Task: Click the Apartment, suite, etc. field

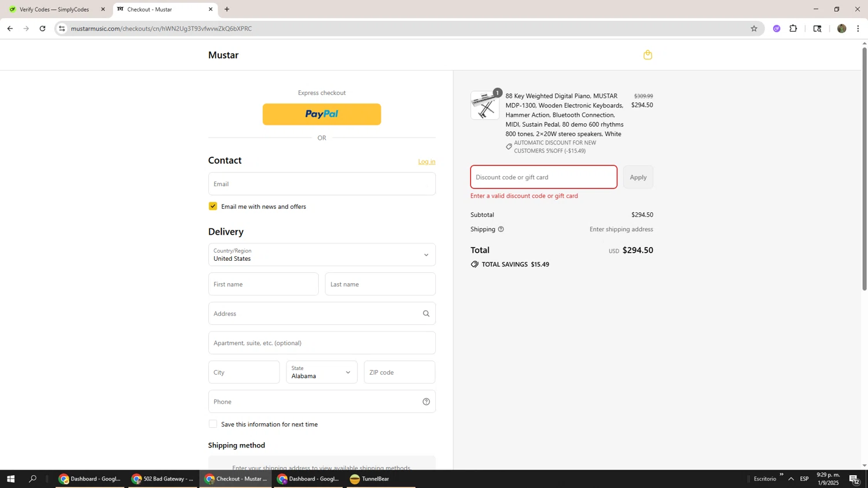Action: click(322, 343)
